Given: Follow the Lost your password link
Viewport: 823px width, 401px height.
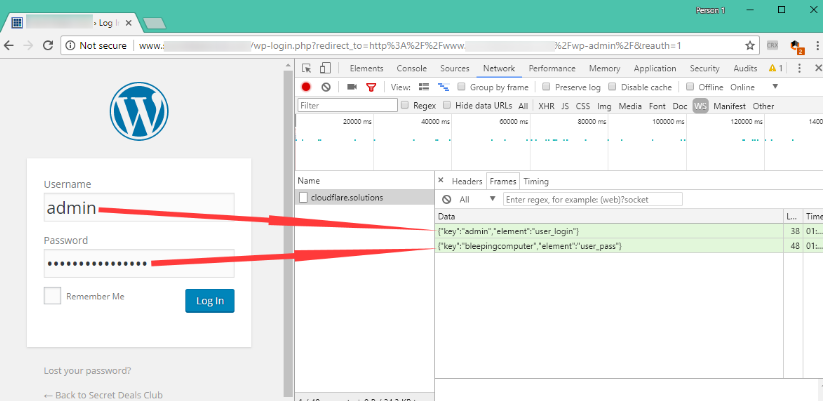Looking at the screenshot, I should pyautogui.click(x=86, y=371).
